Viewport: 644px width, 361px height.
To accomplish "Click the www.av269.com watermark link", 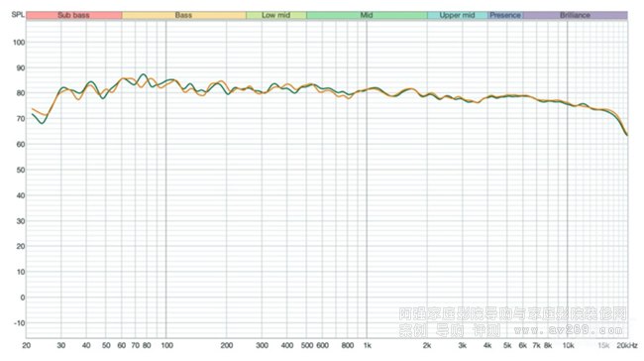I will (x=569, y=330).
